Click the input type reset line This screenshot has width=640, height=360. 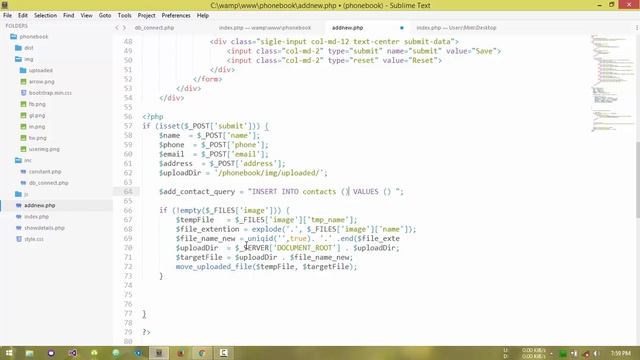point(334,60)
